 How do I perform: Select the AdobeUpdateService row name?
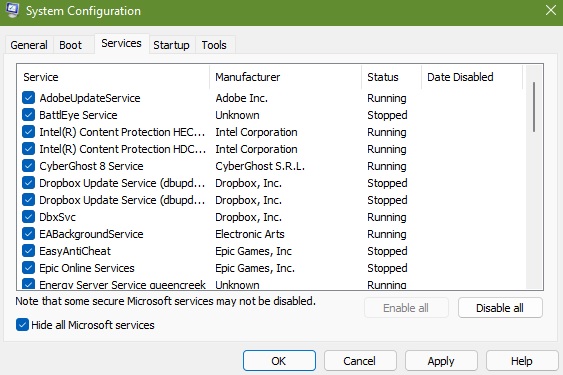[x=90, y=98]
